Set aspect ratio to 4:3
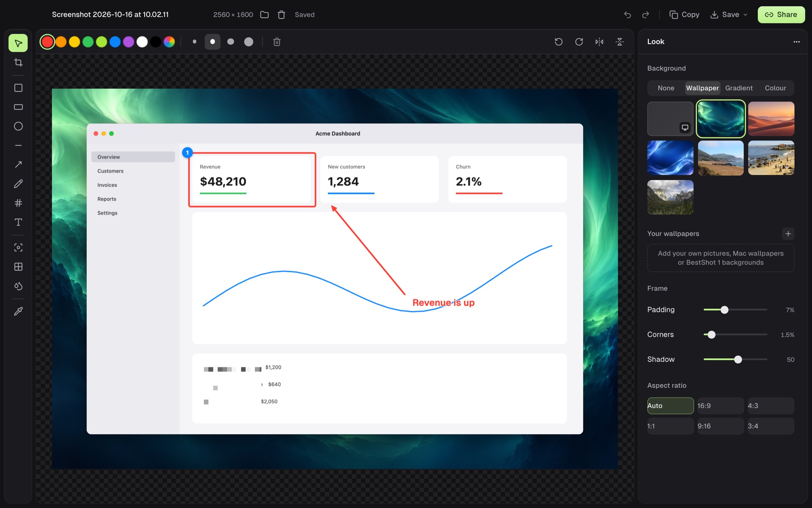 click(771, 406)
